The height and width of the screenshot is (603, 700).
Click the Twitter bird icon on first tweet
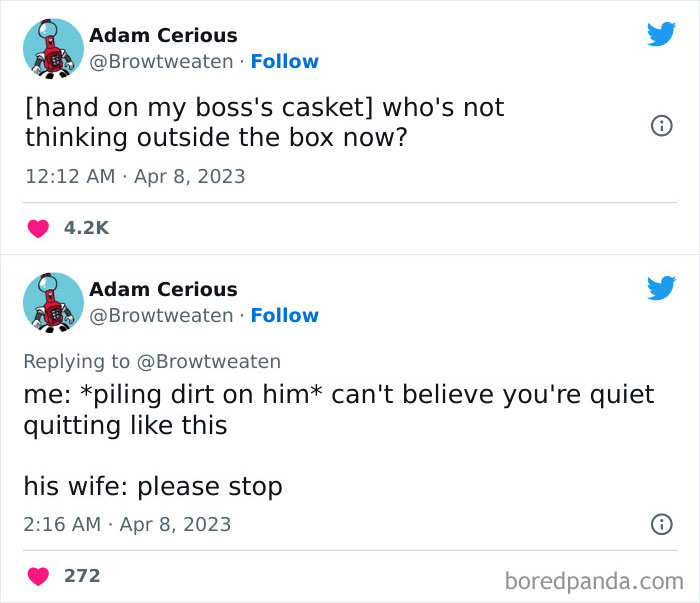tap(662, 34)
